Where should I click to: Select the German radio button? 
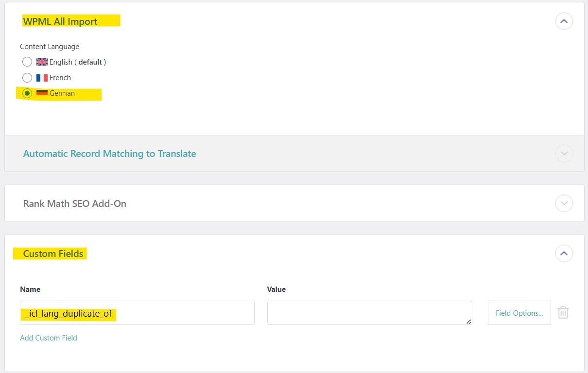pos(27,93)
